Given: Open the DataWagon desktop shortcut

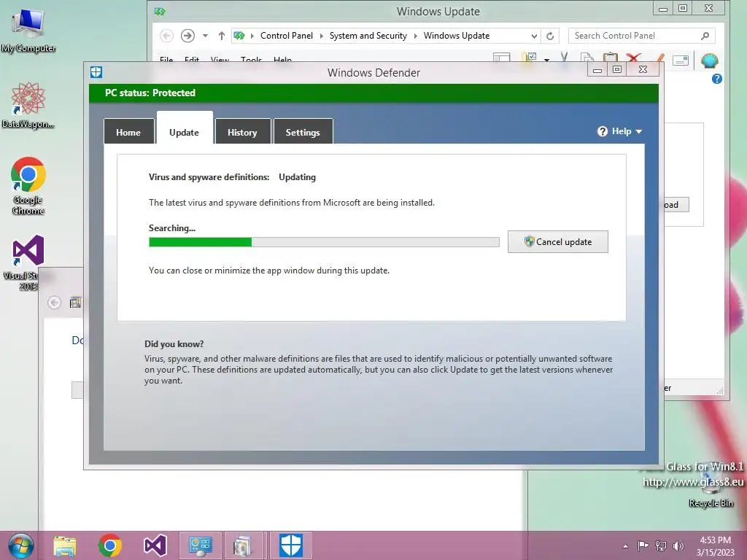Looking at the screenshot, I should 28,105.
